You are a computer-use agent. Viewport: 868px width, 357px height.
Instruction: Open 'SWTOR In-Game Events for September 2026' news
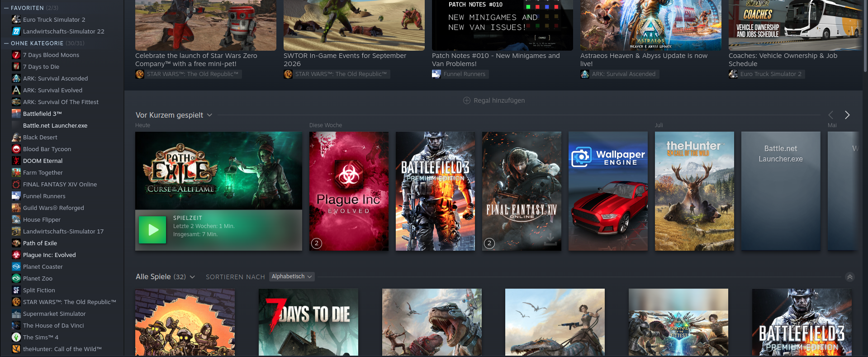coord(345,60)
